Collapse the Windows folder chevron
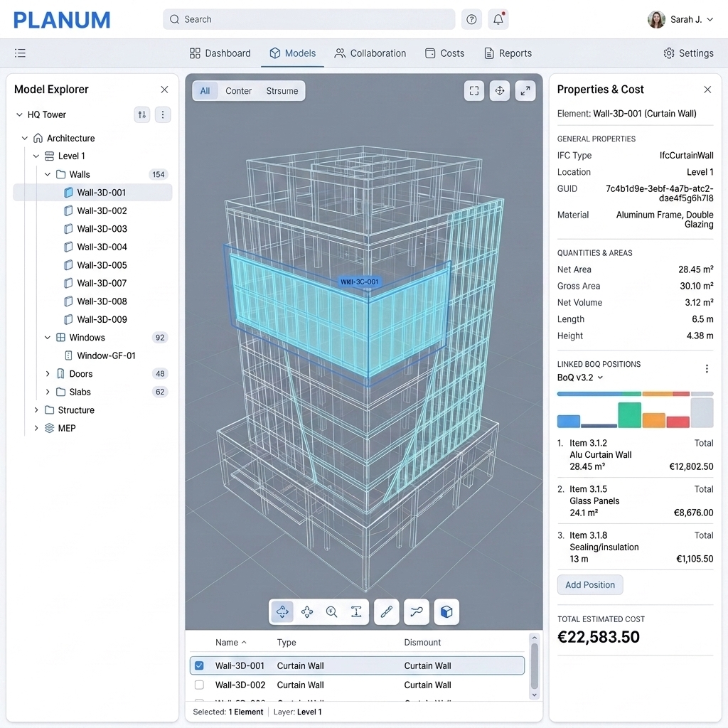 48,338
